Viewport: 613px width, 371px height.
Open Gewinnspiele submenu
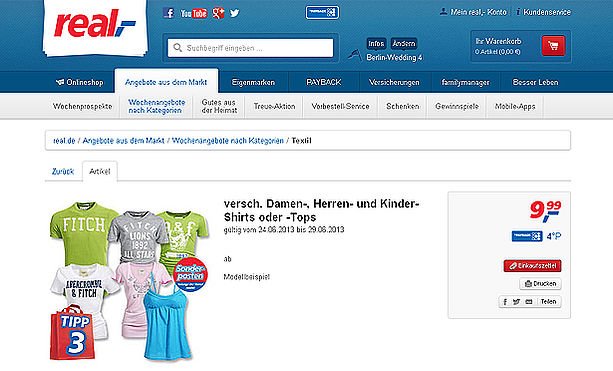point(457,106)
